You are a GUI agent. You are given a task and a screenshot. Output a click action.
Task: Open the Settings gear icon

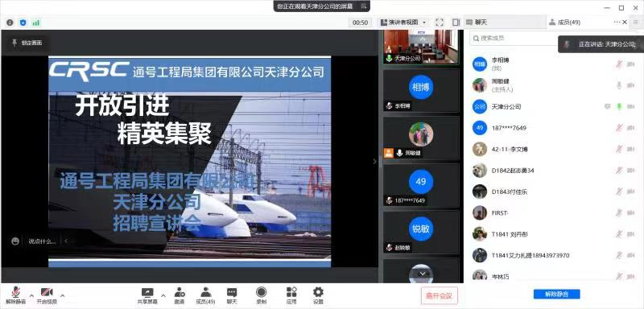(318, 292)
